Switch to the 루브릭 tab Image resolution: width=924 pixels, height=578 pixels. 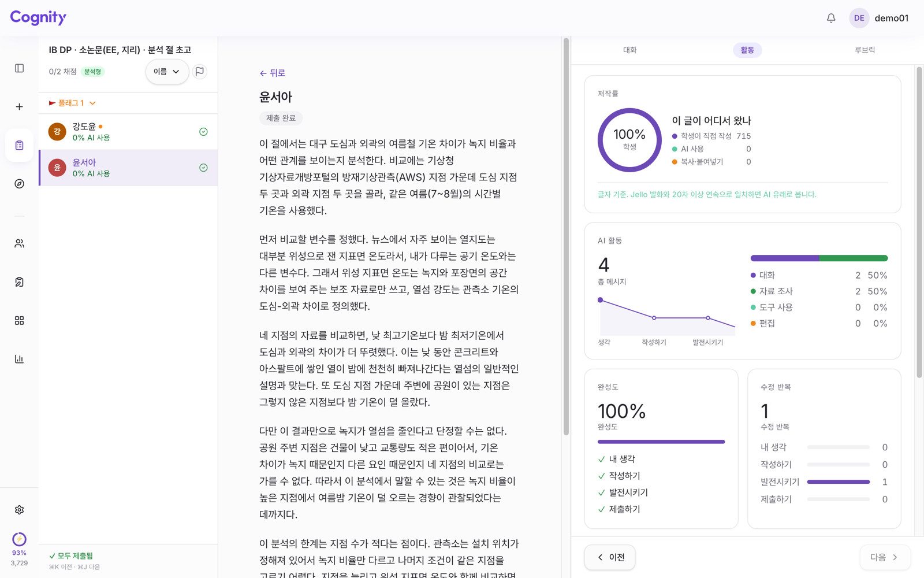click(x=865, y=50)
